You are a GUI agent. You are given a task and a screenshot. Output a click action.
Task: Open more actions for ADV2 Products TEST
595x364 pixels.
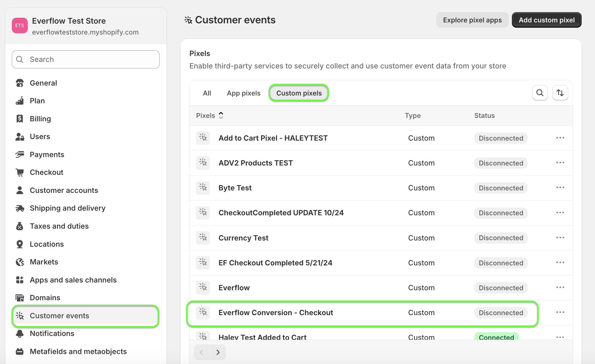tap(560, 163)
